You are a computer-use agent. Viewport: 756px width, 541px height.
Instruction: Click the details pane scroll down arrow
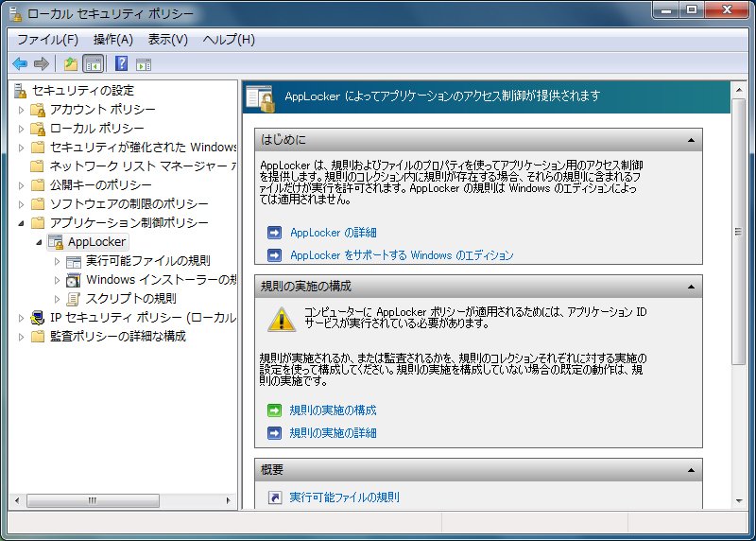click(739, 501)
